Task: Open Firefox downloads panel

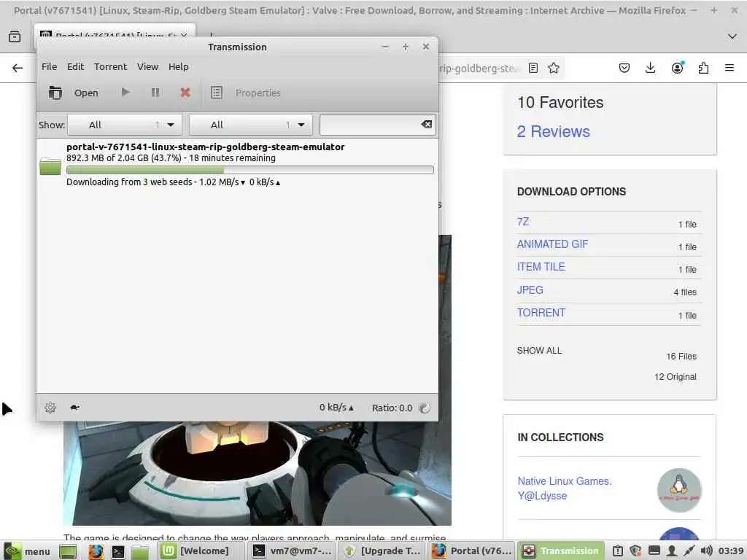Action: tap(650, 68)
